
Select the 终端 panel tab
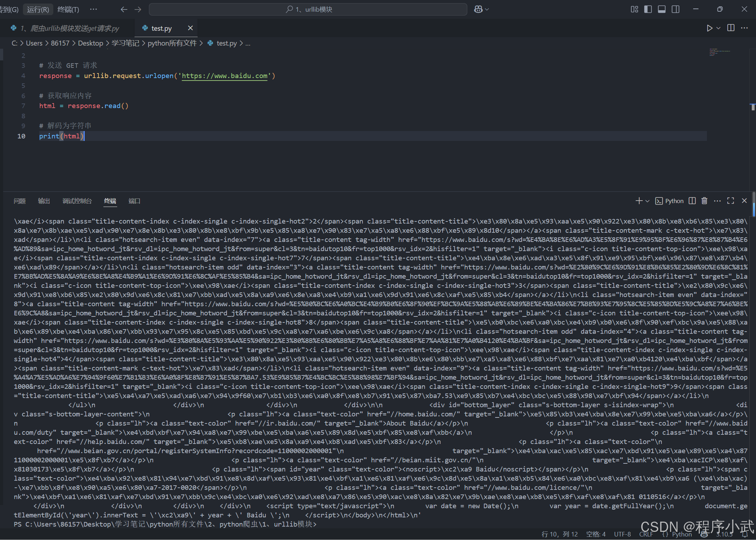pos(110,201)
